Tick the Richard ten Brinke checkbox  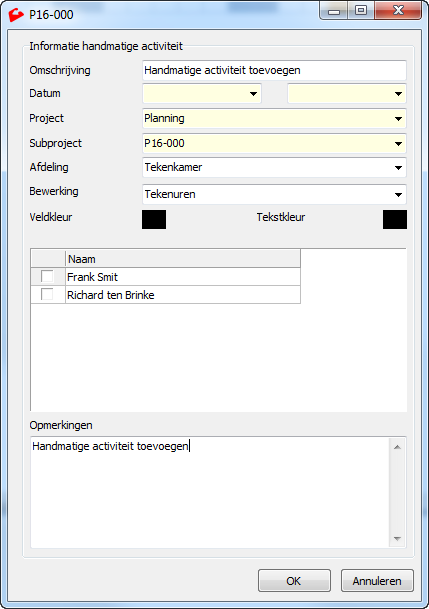click(x=47, y=294)
